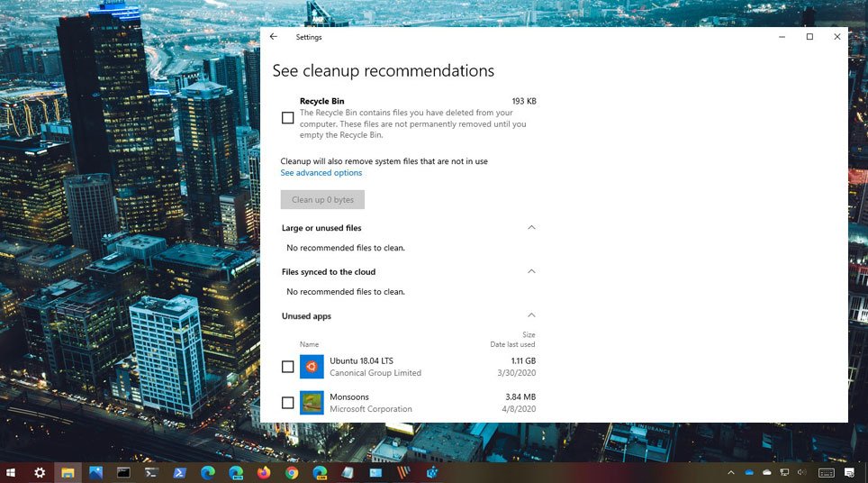Screen dimensions: 868x483
Task: Tick the Monsoons app checkbox
Action: [x=288, y=403]
